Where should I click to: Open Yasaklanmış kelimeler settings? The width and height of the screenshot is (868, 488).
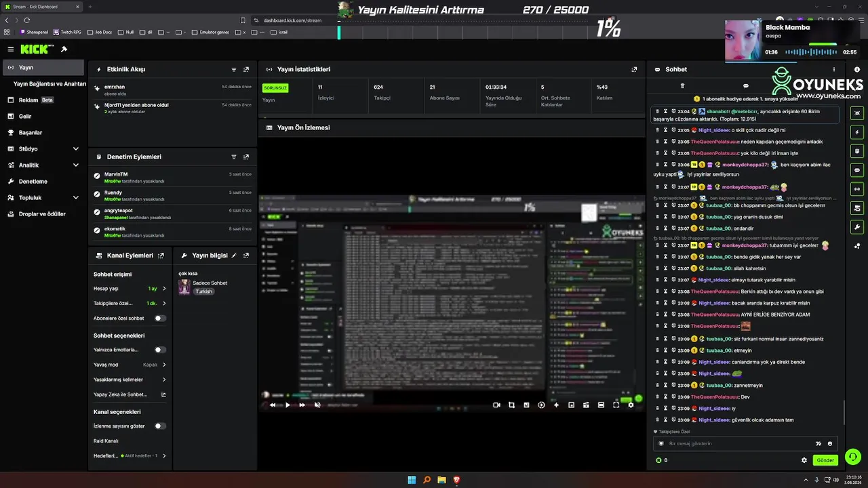coord(130,380)
